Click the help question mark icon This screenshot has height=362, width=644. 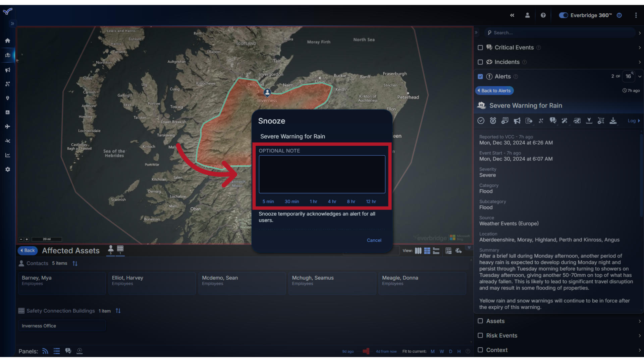point(543,15)
